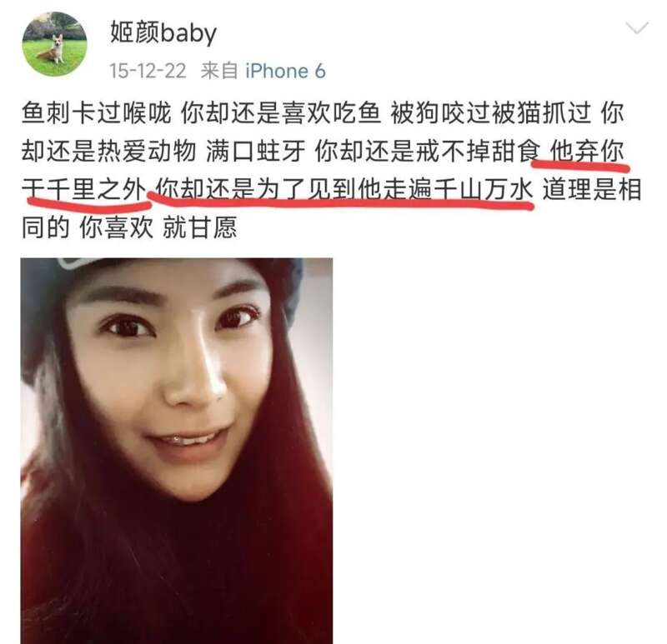Click the red underlined phrase 他弃你
Screen dimensions: 667x644
587,152
